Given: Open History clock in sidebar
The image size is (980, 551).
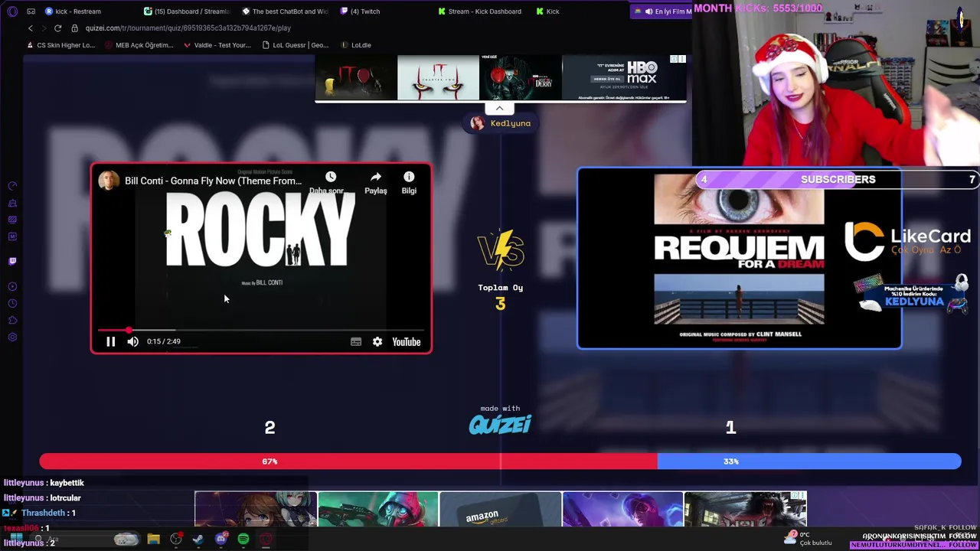Looking at the screenshot, I should [12, 303].
